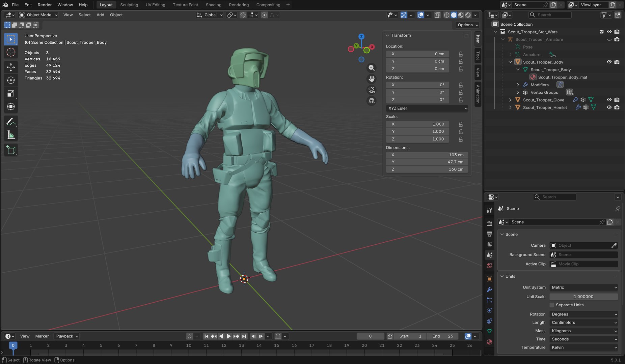The width and height of the screenshot is (625, 364).
Task: Activate the Rotate tool
Action: point(11,80)
